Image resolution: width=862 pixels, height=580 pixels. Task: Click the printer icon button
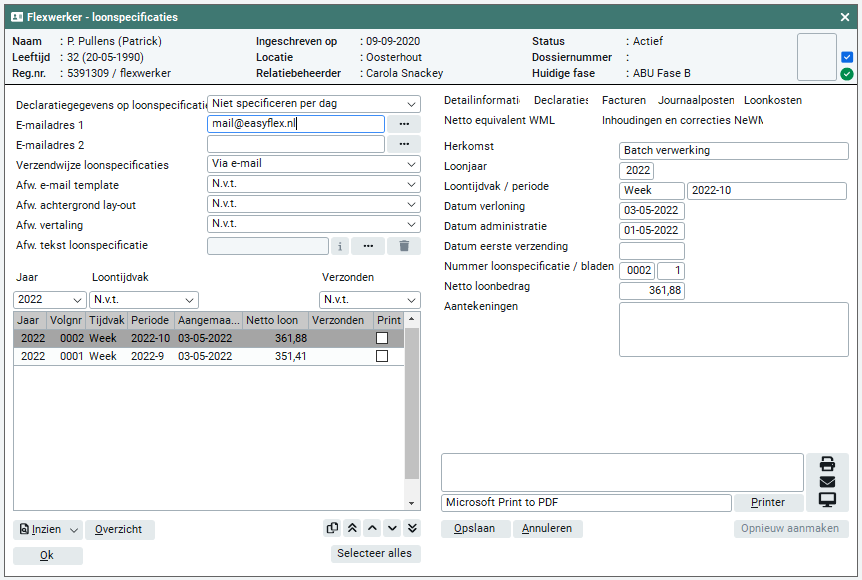[827, 464]
